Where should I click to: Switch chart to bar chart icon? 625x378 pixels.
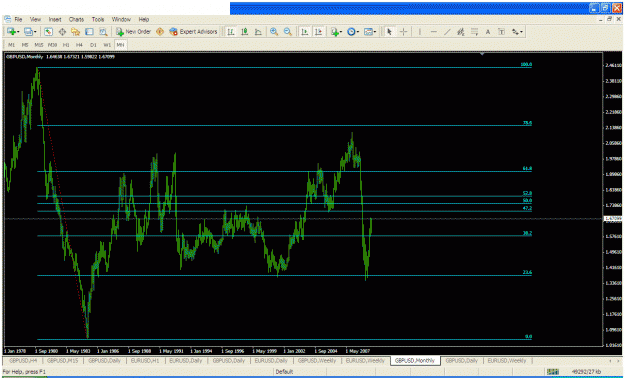coord(231,32)
